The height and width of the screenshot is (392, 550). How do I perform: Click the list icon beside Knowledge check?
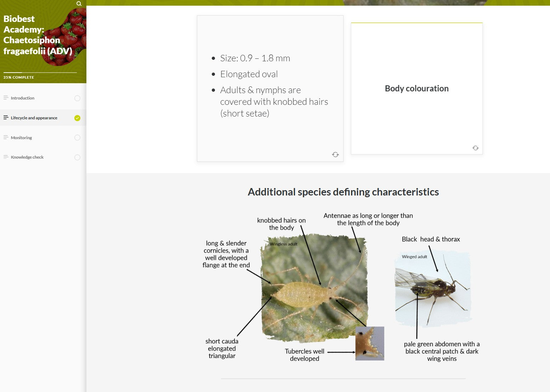tap(6, 157)
